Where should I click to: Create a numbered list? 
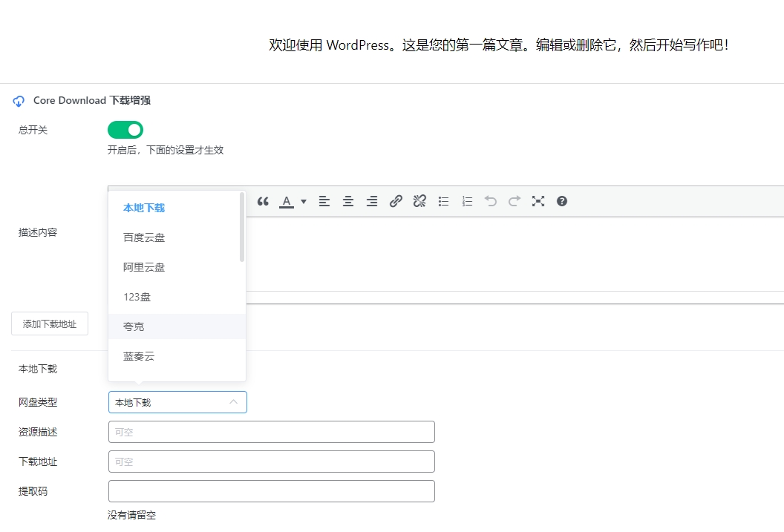point(466,200)
